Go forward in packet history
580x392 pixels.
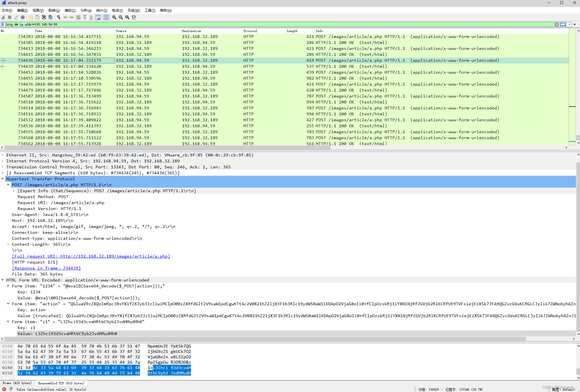click(72, 17)
